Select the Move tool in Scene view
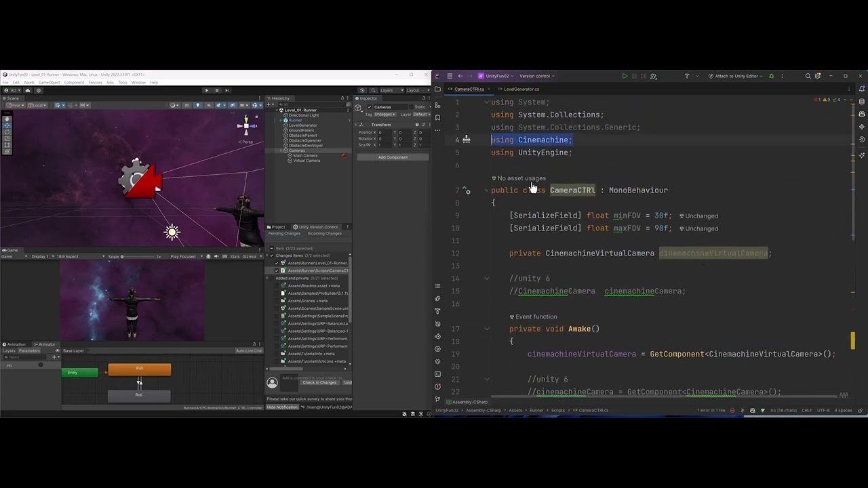The height and width of the screenshot is (488, 868). tap(7, 125)
